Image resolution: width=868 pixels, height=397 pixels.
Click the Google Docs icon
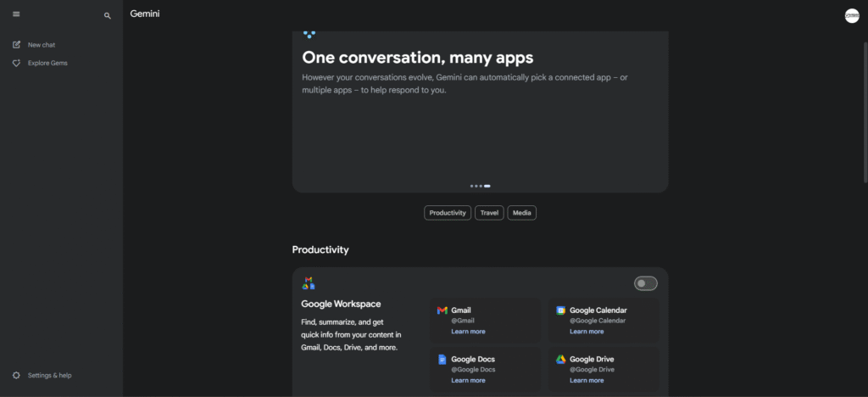pos(442,360)
